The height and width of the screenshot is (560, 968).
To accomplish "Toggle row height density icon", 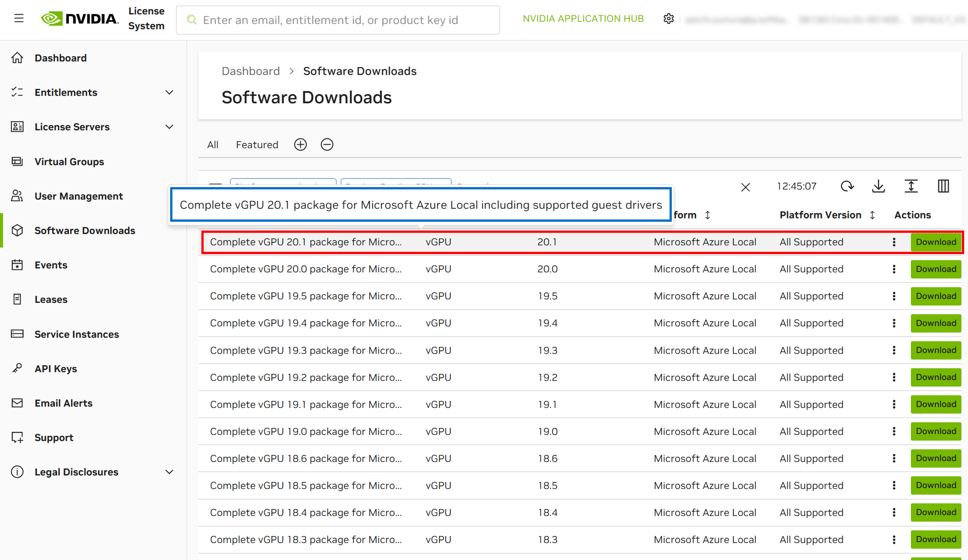I will pyautogui.click(x=911, y=186).
